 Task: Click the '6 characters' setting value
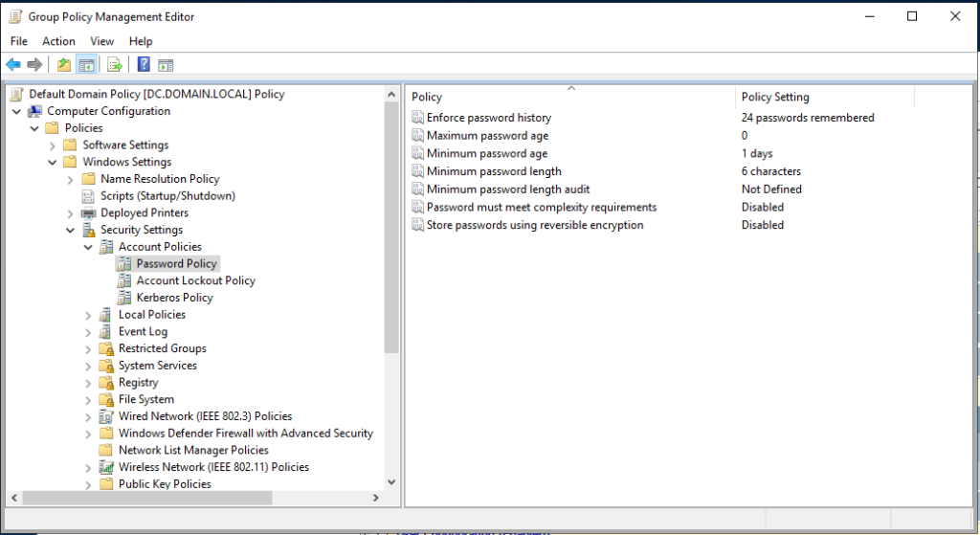coord(771,171)
